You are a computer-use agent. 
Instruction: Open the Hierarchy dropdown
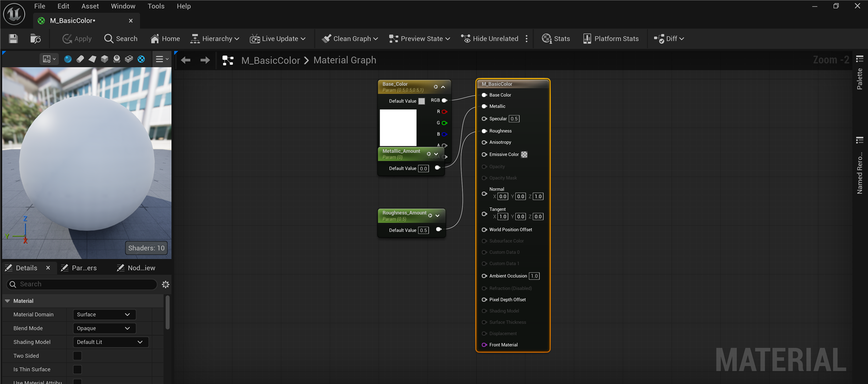tap(215, 39)
